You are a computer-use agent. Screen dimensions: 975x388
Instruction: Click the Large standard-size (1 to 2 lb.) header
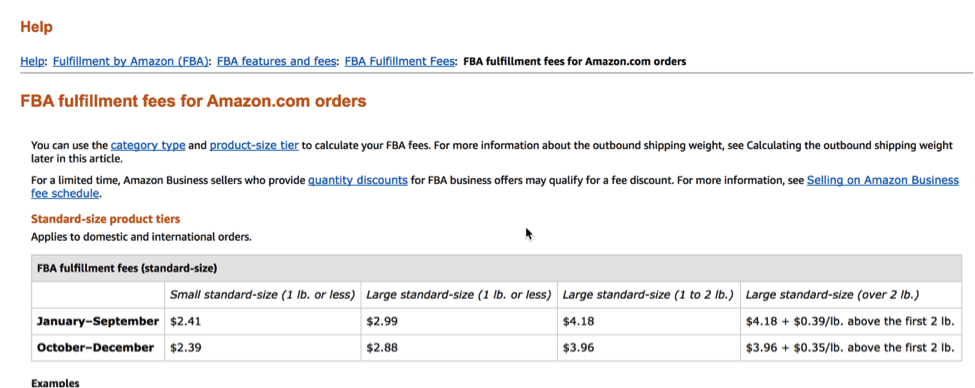pos(648,294)
